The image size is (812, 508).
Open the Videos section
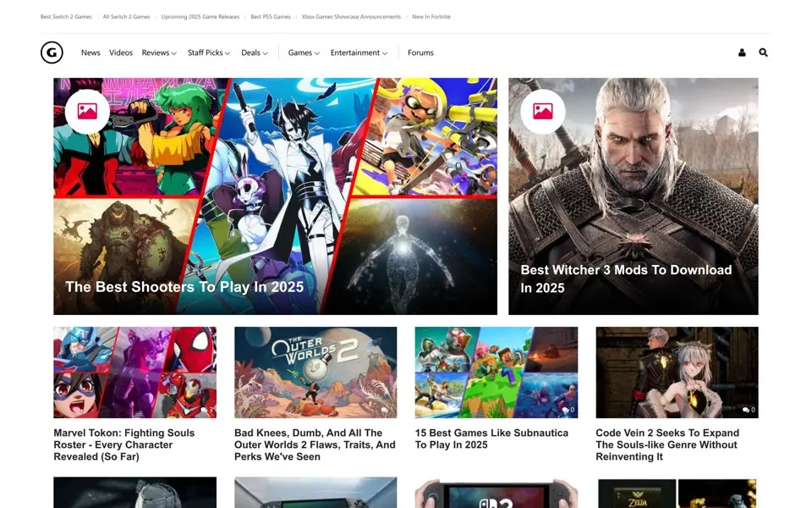click(121, 52)
